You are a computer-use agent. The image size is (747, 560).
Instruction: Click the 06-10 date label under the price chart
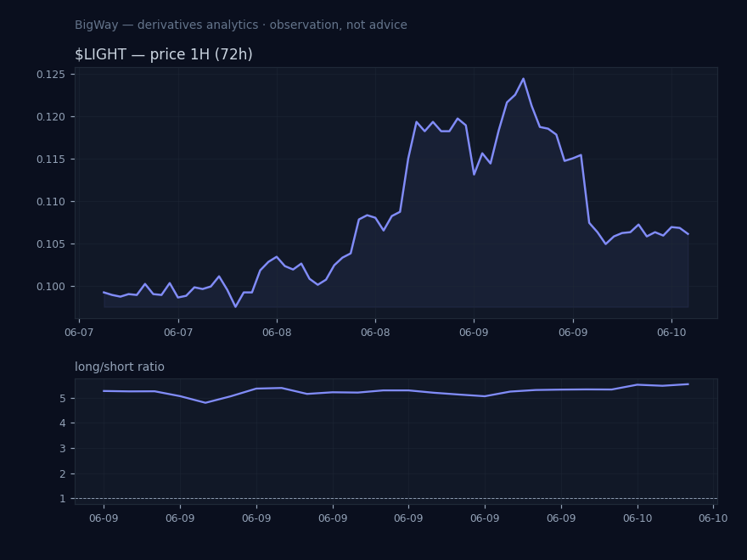[x=671, y=333]
